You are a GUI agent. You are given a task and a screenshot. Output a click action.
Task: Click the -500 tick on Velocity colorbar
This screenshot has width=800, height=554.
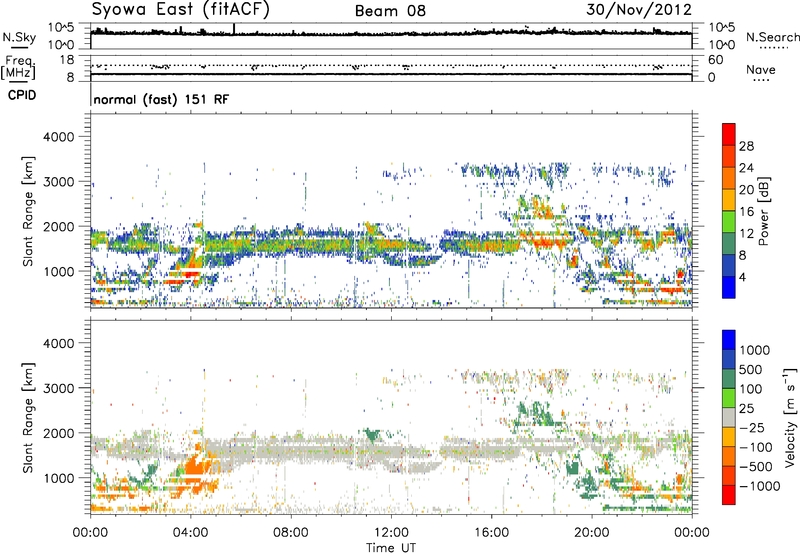(x=756, y=467)
